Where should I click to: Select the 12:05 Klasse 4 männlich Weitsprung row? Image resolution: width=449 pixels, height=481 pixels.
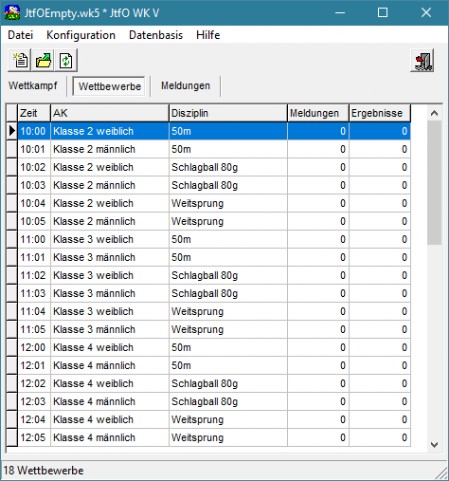214,437
